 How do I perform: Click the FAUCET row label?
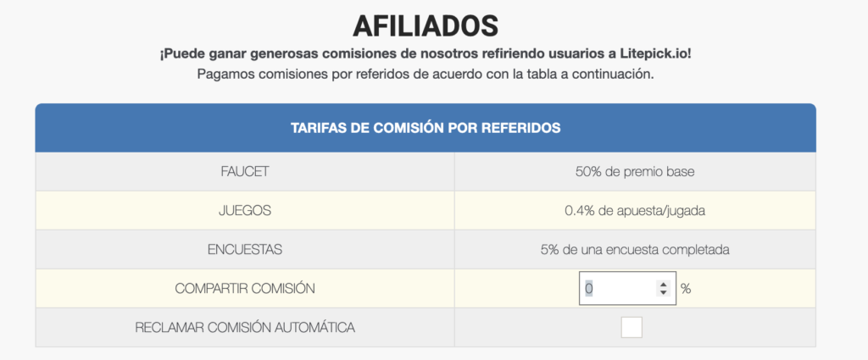(245, 171)
